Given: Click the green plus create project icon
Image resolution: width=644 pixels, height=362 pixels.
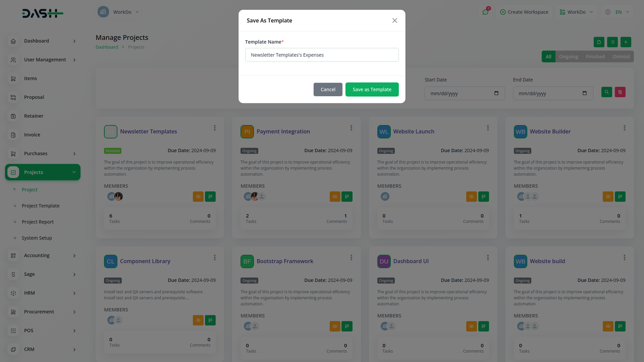Looking at the screenshot, I should pyautogui.click(x=625, y=42).
